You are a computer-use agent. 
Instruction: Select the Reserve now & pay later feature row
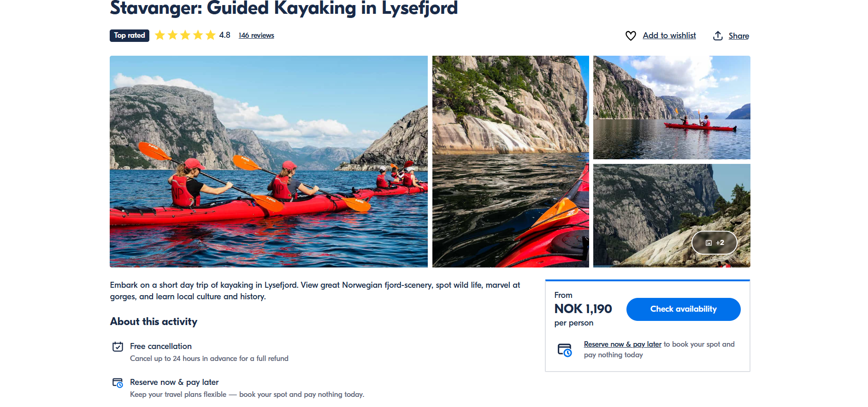pyautogui.click(x=174, y=382)
